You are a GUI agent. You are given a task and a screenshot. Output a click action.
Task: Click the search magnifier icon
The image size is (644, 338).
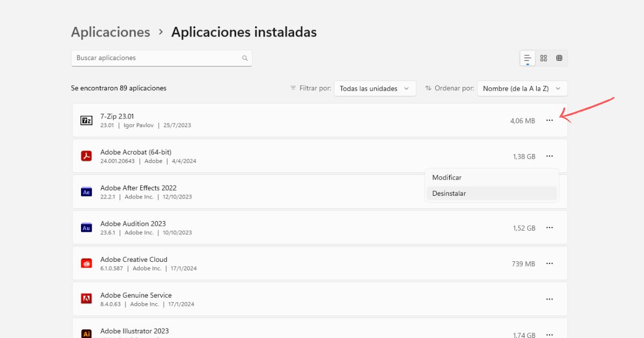click(245, 58)
